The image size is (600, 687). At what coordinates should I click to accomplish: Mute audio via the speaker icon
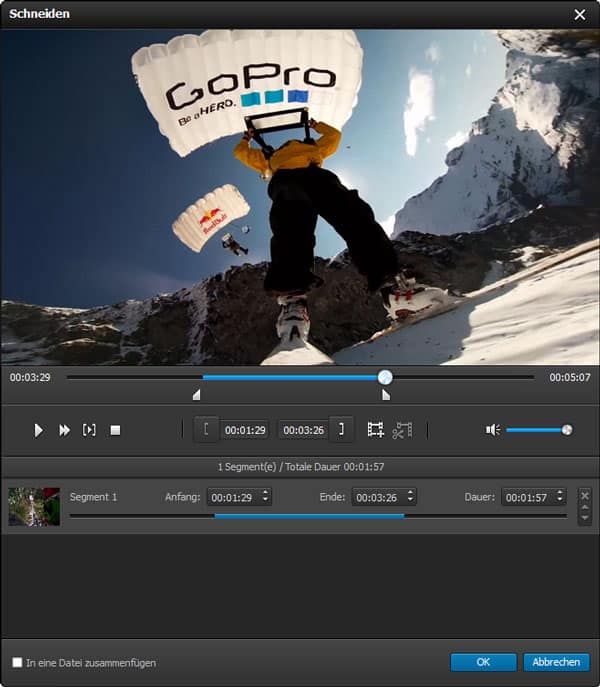click(x=492, y=430)
